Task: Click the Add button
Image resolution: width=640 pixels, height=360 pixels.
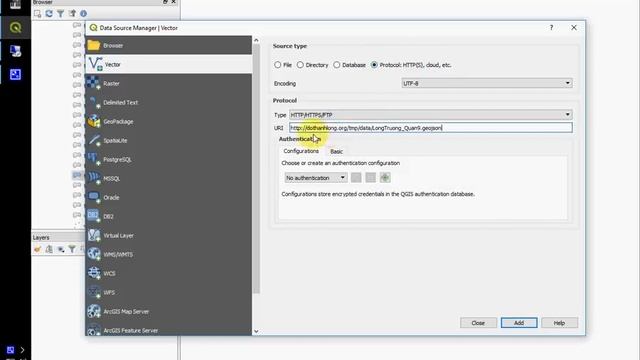Action: coord(519,323)
